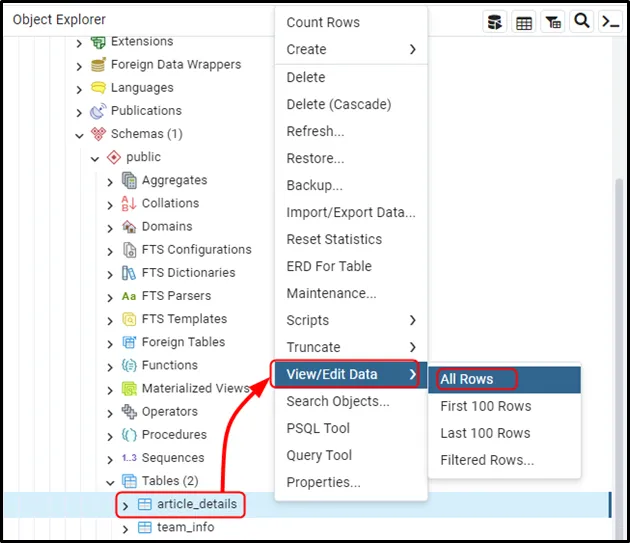
Task: Open Properties from context menu
Action: pos(323,482)
